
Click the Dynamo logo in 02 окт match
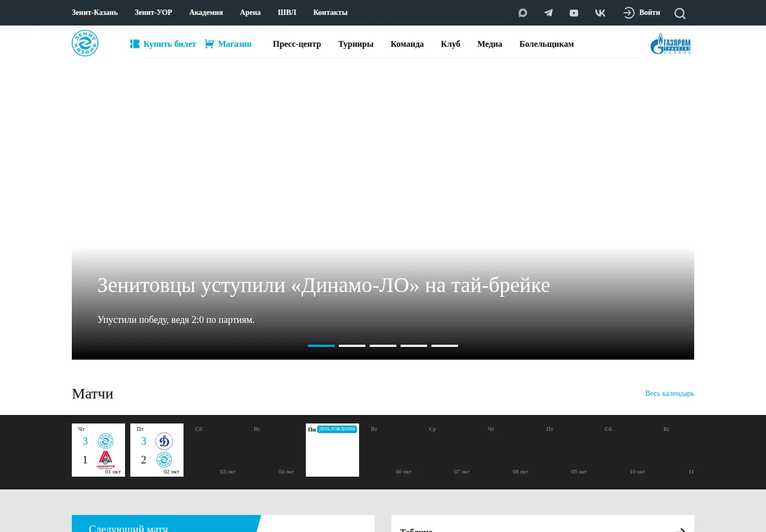pyautogui.click(x=164, y=441)
